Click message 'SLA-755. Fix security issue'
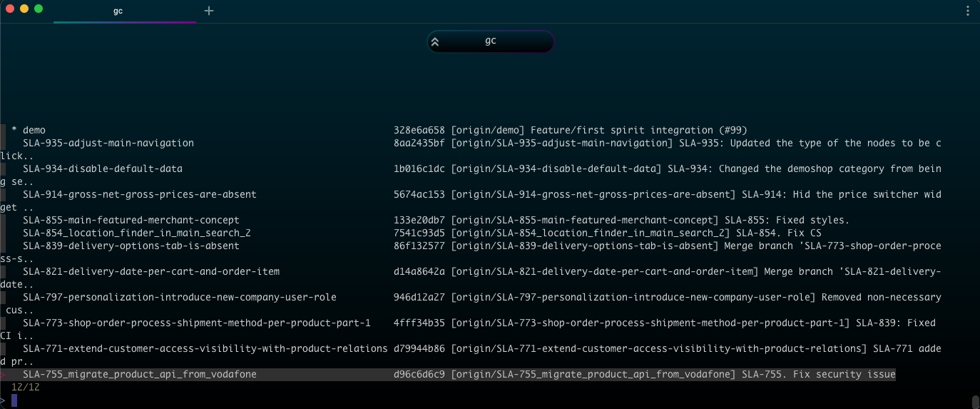The image size is (980, 409). click(x=819, y=375)
